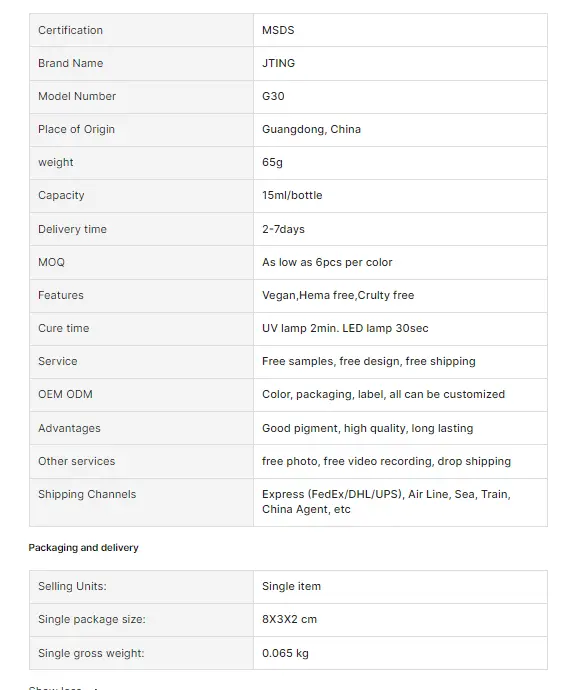Select the drop shipping other services value
Image resolution: width=579 pixels, height=690 pixels.
coord(386,461)
